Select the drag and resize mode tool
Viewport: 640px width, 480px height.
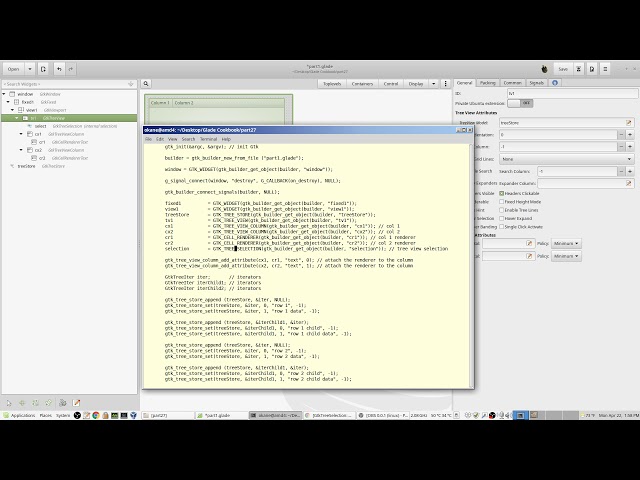(22, 403)
